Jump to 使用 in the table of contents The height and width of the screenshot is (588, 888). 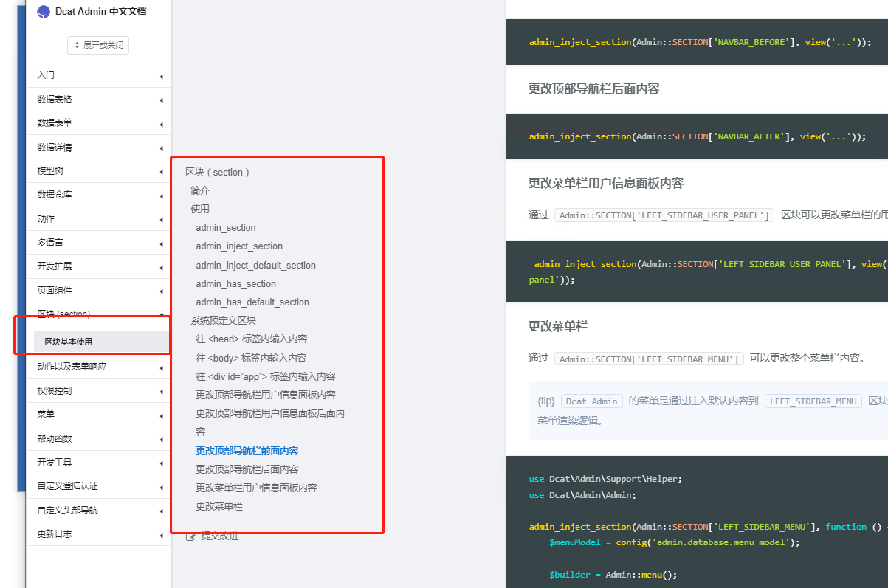pos(200,209)
